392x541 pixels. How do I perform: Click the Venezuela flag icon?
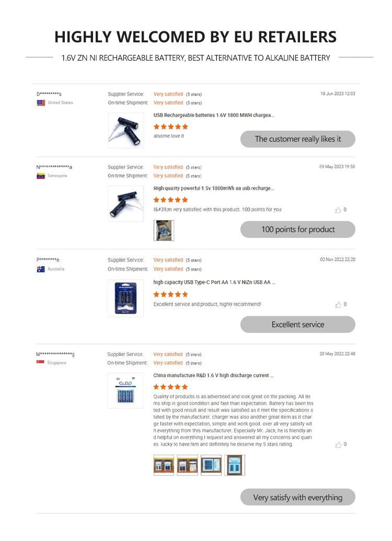tap(41, 176)
